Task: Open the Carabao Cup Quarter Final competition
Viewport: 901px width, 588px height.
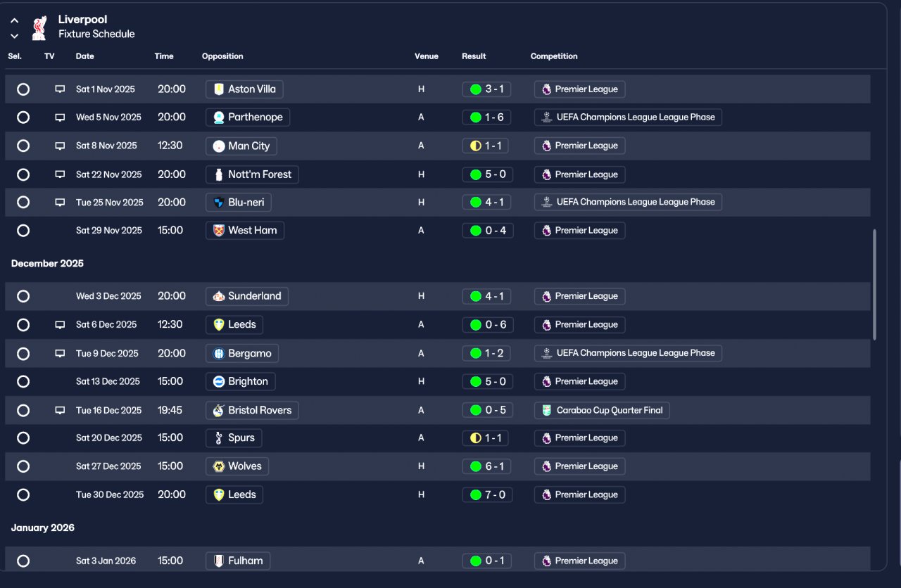Action: click(602, 410)
